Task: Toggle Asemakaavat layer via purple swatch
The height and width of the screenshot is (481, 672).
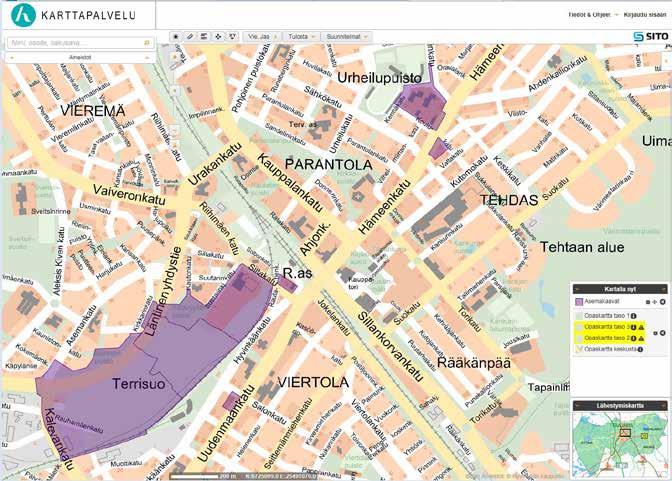Action: click(x=579, y=302)
